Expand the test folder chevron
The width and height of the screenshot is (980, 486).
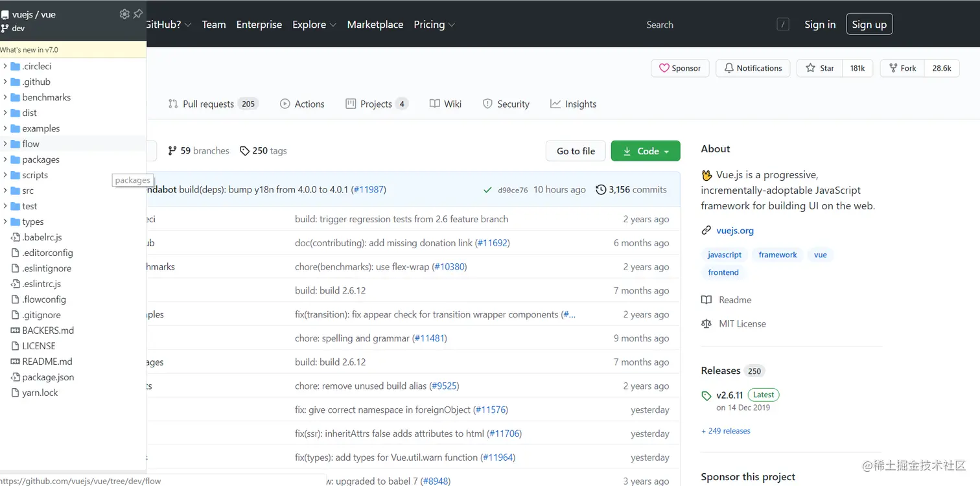[x=5, y=206]
